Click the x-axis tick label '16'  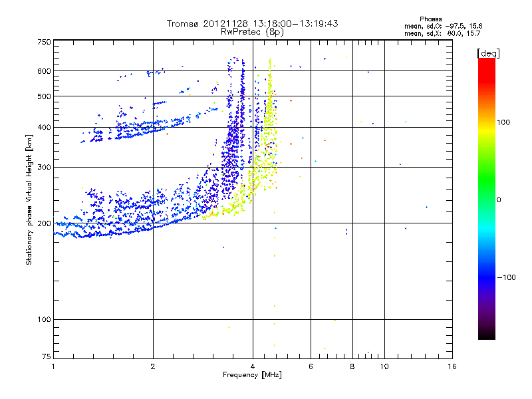coord(452,366)
